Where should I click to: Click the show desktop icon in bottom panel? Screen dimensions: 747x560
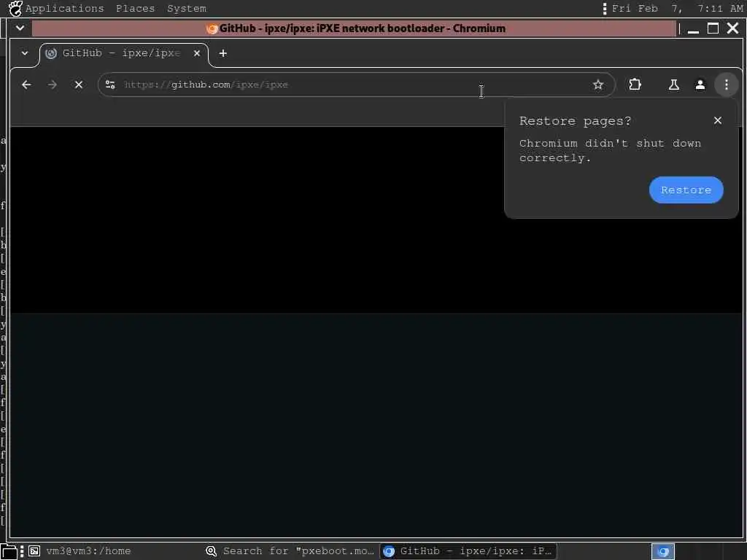tap(9, 551)
